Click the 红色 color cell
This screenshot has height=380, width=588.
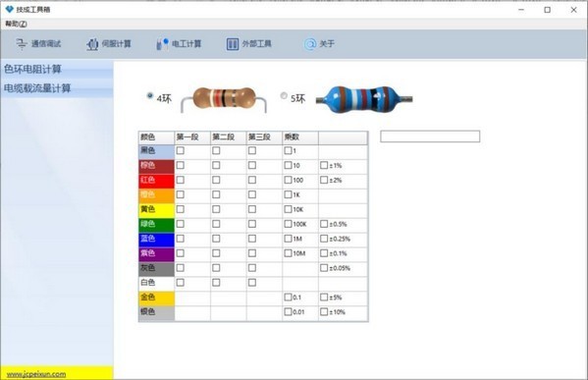point(157,181)
